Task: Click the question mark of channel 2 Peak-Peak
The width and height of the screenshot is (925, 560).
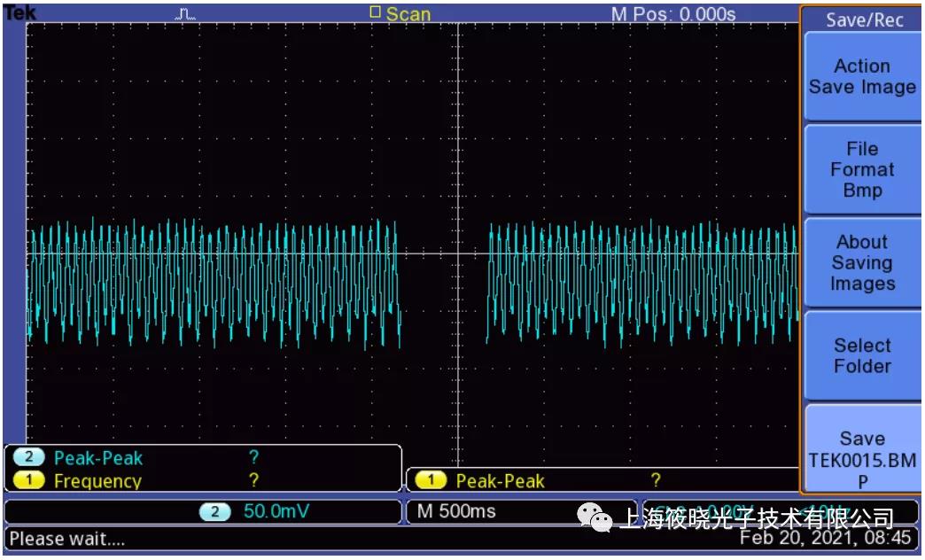Action: tap(253, 457)
